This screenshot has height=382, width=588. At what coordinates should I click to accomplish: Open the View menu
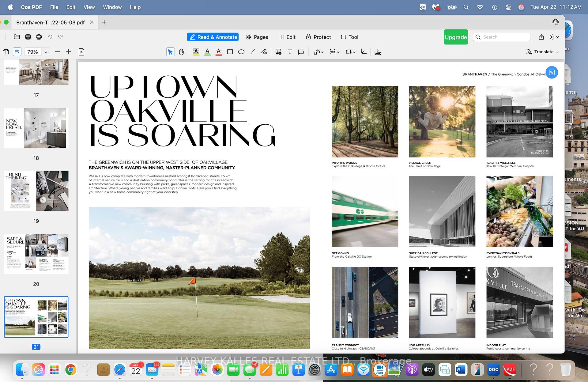point(89,7)
